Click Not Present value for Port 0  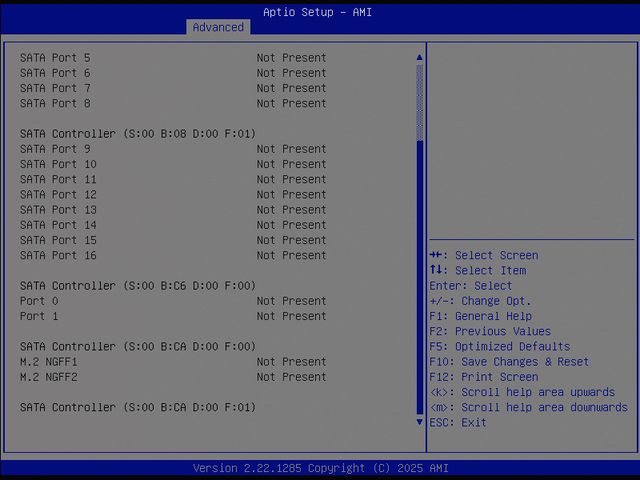point(291,301)
